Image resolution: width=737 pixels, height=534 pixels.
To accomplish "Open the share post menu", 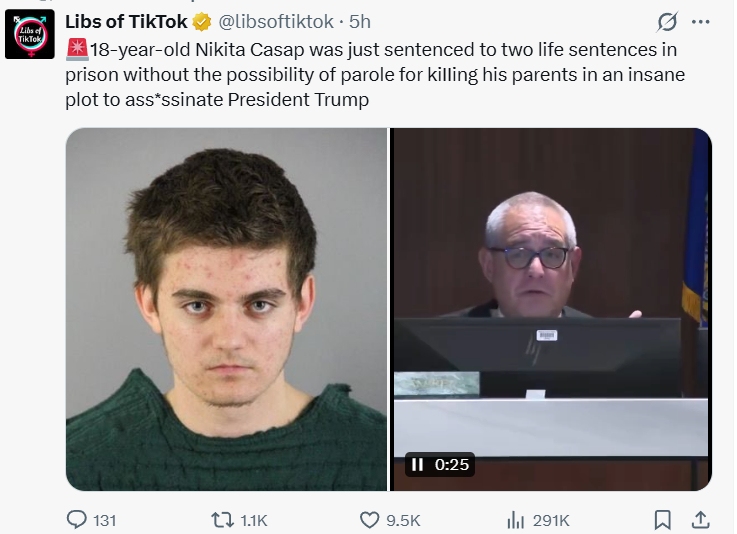I will pyautogui.click(x=701, y=520).
